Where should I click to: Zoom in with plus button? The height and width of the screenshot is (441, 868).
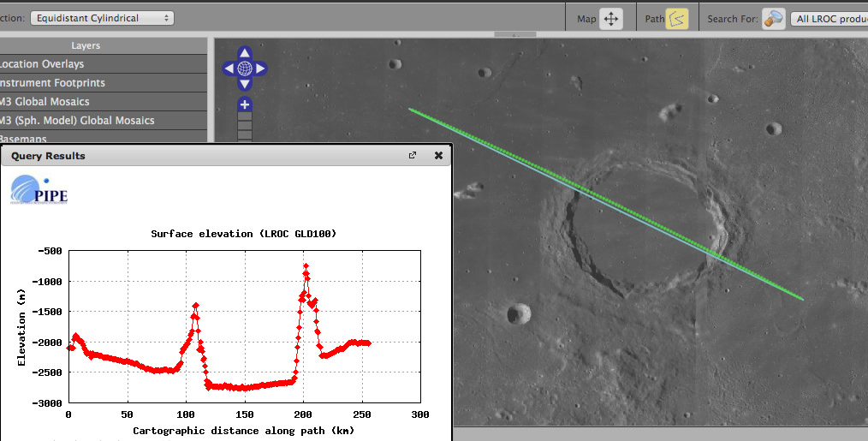[245, 105]
